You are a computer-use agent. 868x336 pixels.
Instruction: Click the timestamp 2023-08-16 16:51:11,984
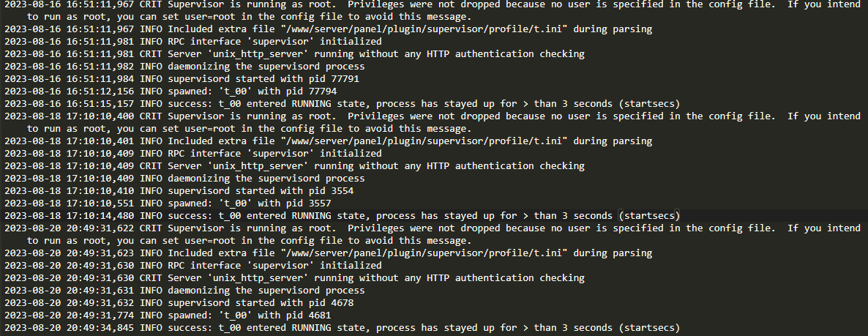click(x=70, y=78)
